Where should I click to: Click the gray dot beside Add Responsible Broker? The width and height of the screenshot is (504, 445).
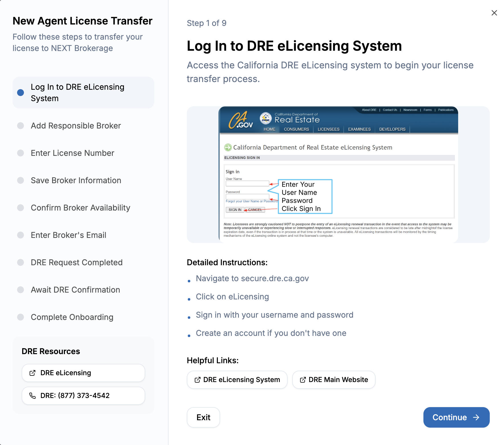[x=21, y=126]
